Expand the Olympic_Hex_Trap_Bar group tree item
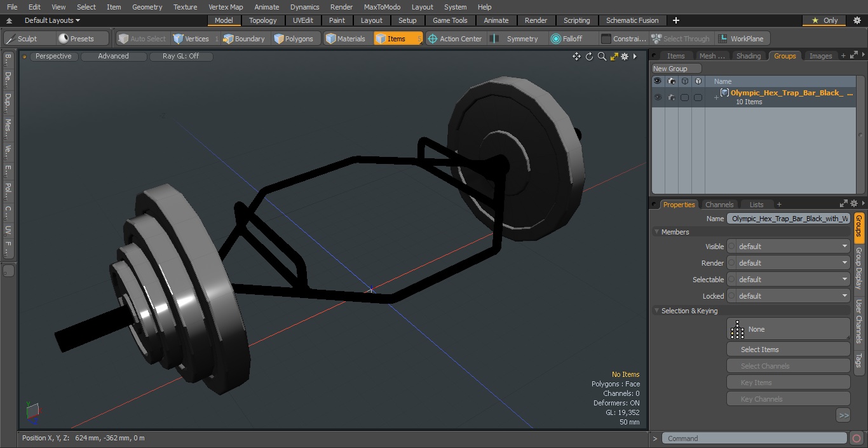 (x=716, y=97)
